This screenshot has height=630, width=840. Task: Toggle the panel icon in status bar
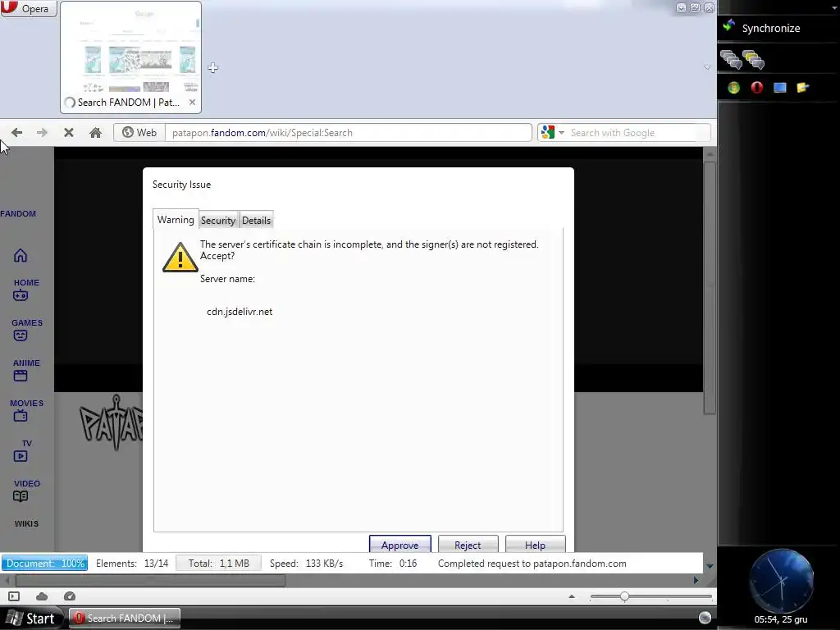click(x=14, y=596)
